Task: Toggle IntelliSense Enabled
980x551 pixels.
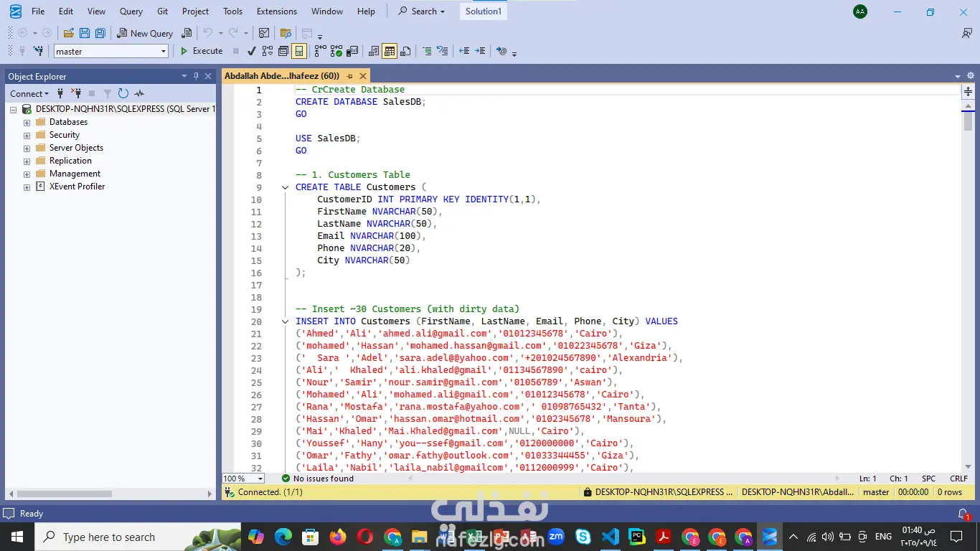Action: point(299,51)
